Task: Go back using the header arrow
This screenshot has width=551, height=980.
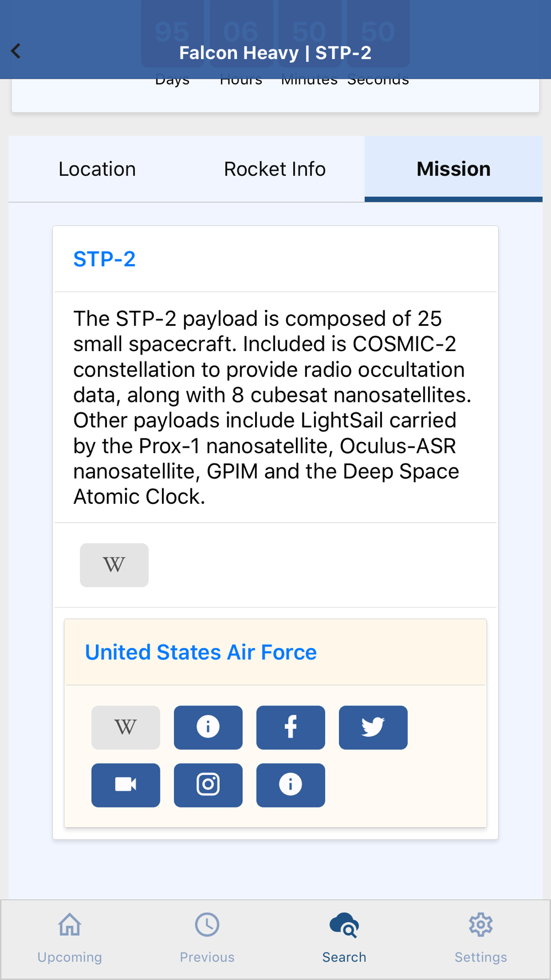Action: click(x=15, y=51)
